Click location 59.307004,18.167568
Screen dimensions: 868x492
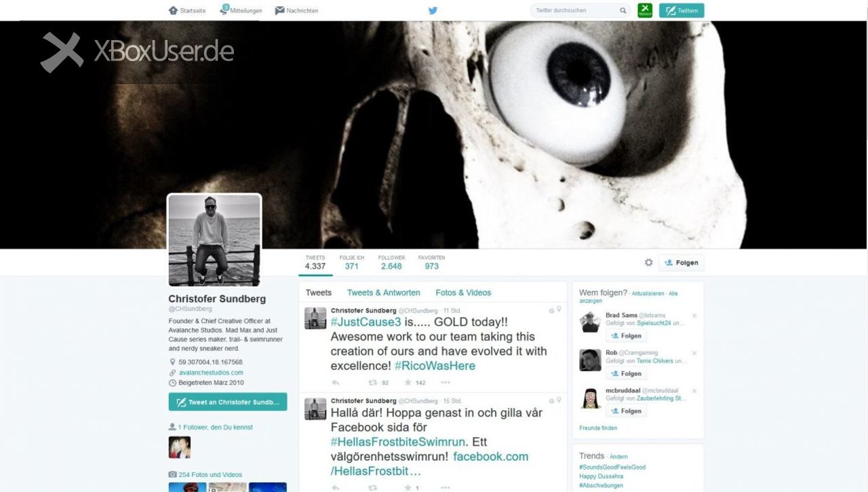pos(210,362)
